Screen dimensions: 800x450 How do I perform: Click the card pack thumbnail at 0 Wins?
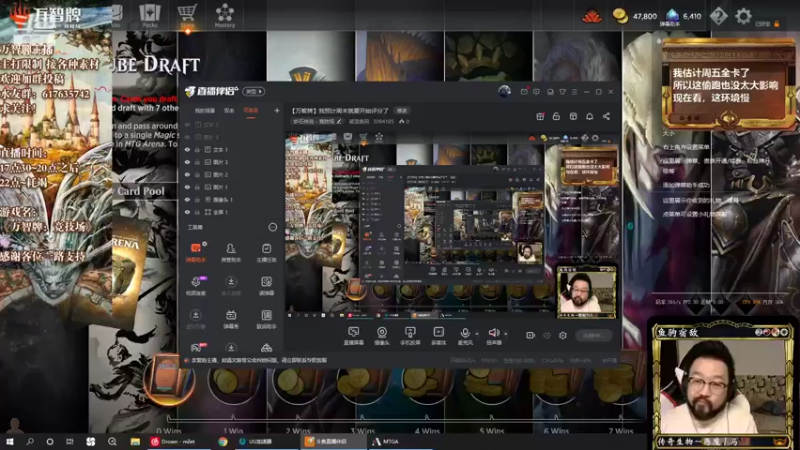(168, 380)
